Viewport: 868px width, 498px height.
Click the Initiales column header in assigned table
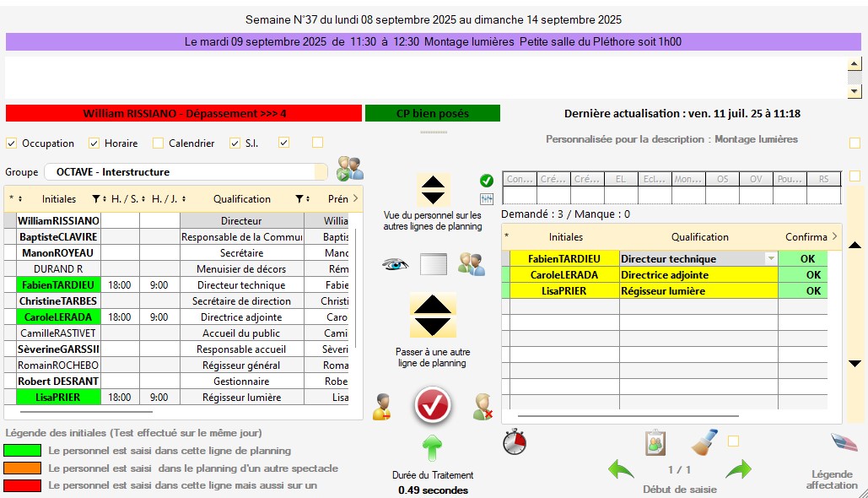click(565, 237)
